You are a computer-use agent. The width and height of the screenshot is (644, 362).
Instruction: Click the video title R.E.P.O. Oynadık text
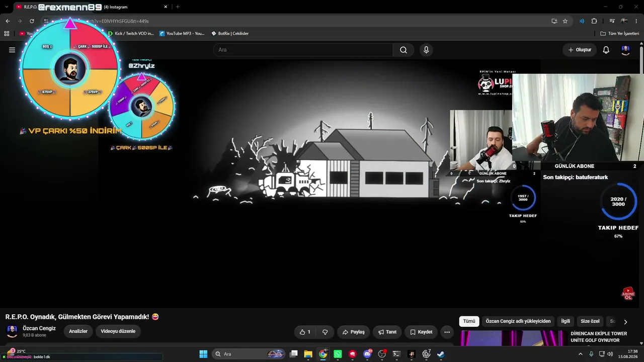click(x=82, y=317)
